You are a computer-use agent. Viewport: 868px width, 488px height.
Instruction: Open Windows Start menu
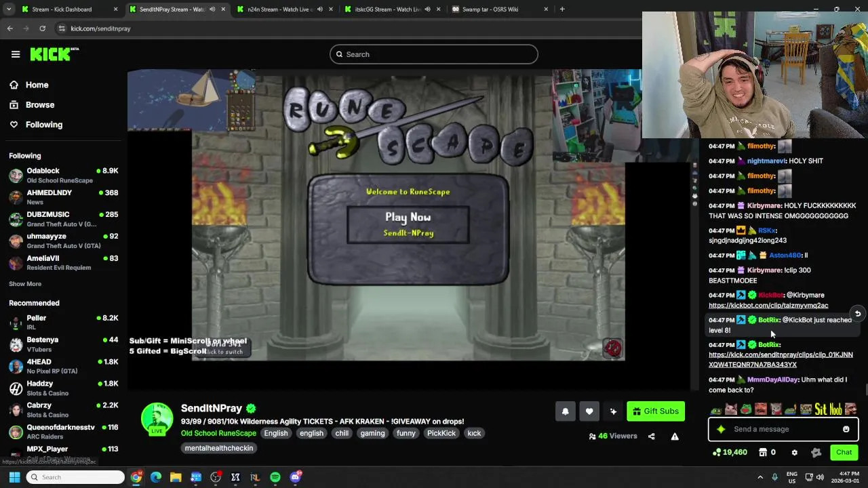[x=14, y=477]
